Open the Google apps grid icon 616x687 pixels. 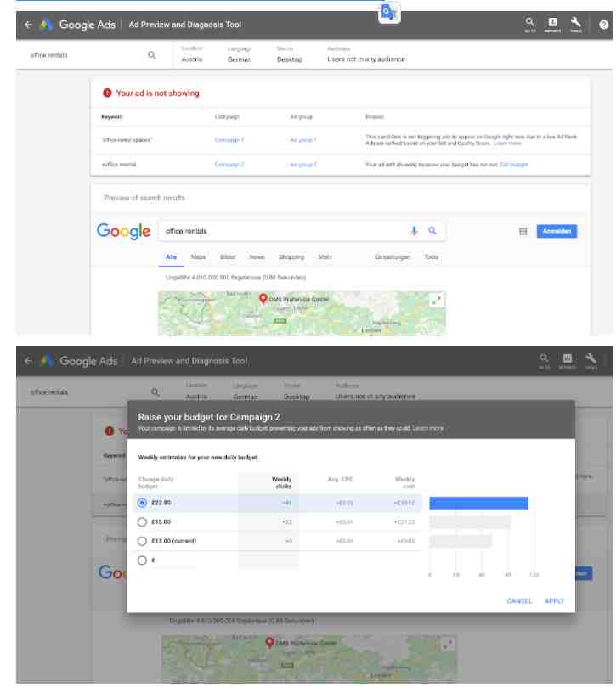click(x=523, y=231)
